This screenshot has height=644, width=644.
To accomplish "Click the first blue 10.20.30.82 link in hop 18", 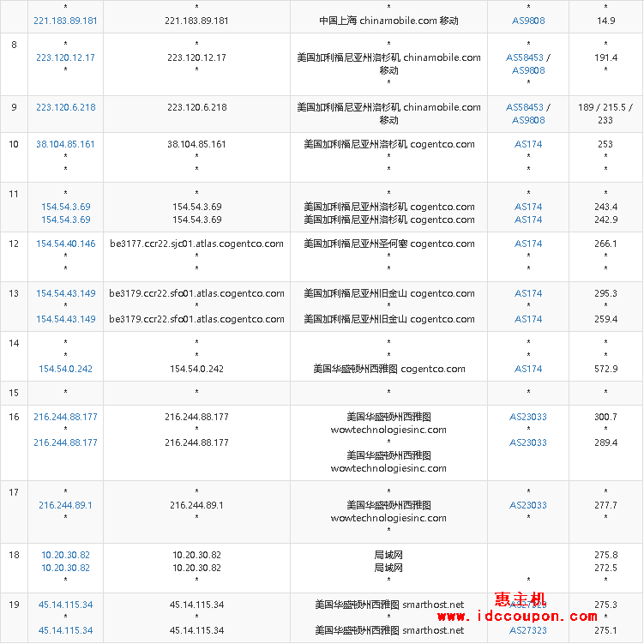I will [x=65, y=555].
